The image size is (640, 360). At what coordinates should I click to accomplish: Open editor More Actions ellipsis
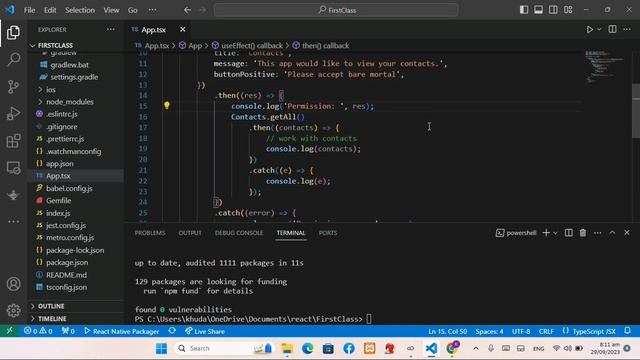point(627,29)
